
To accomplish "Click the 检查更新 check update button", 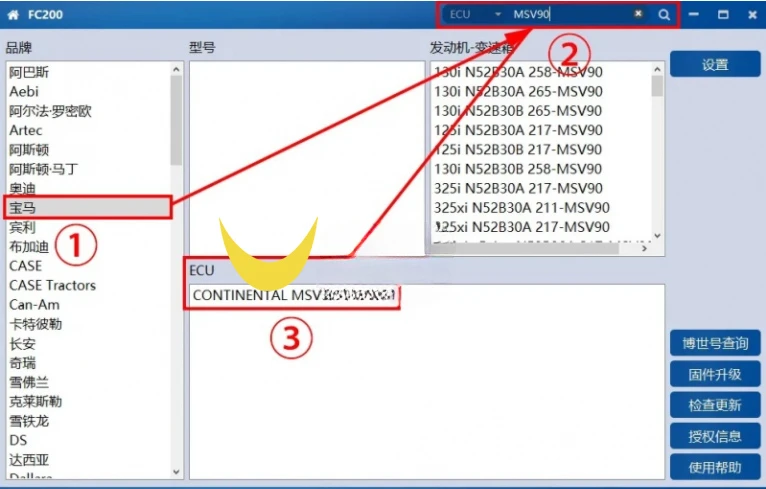I will coord(715,405).
